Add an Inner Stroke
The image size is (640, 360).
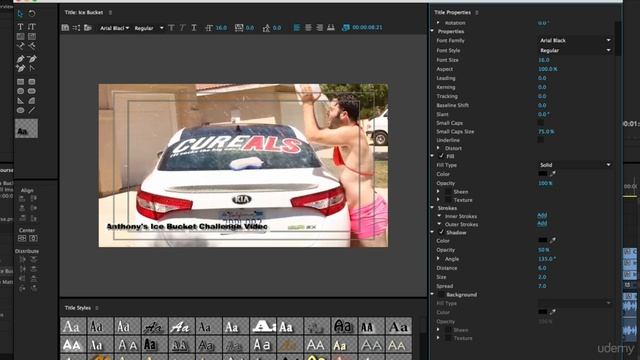pyautogui.click(x=542, y=215)
